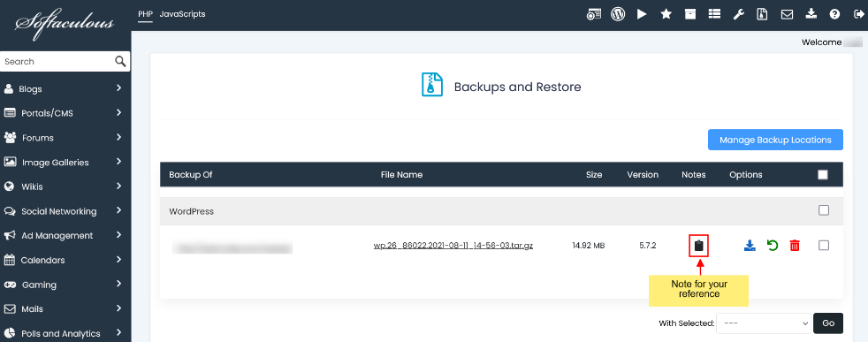Open the WordPress Manager icon
Viewport: 868px width, 342px height.
click(618, 14)
